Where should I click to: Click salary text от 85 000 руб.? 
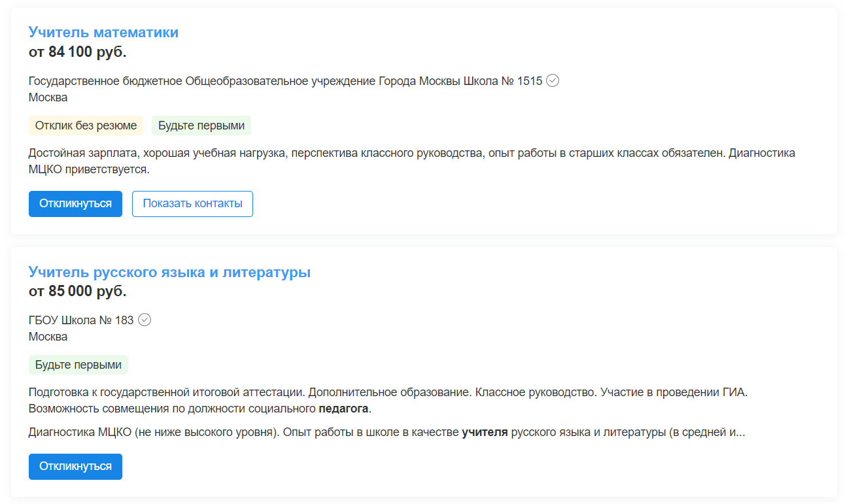78,292
